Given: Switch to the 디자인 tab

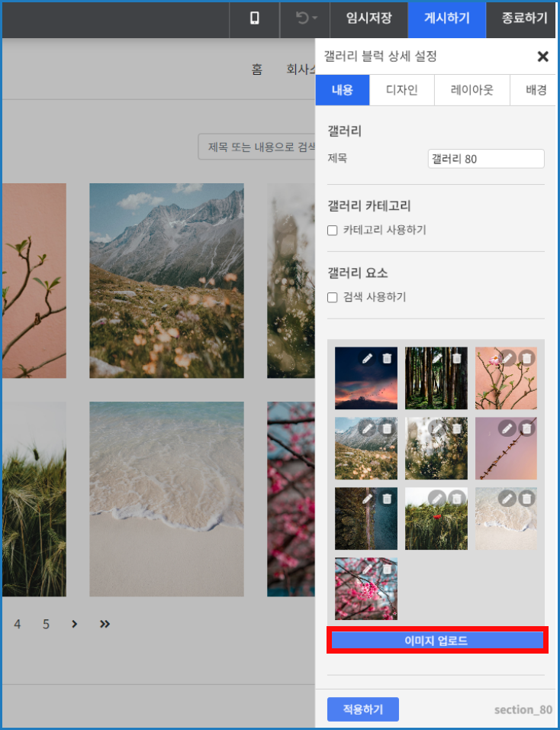Looking at the screenshot, I should point(402,90).
